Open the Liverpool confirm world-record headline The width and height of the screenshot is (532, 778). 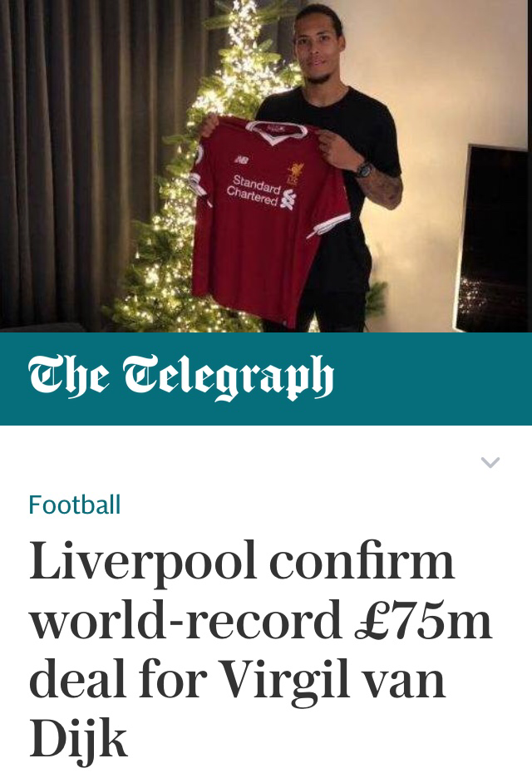(260, 650)
